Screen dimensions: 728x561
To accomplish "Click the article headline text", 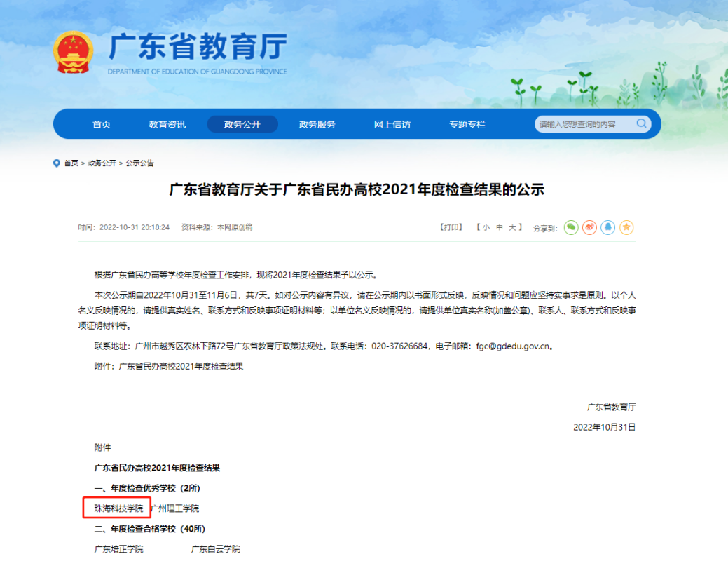I will point(357,189).
